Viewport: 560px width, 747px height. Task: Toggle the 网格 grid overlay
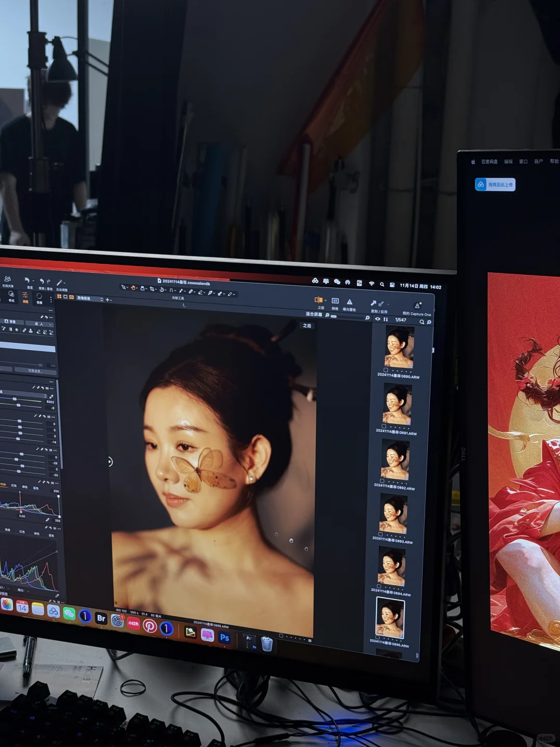point(335,301)
